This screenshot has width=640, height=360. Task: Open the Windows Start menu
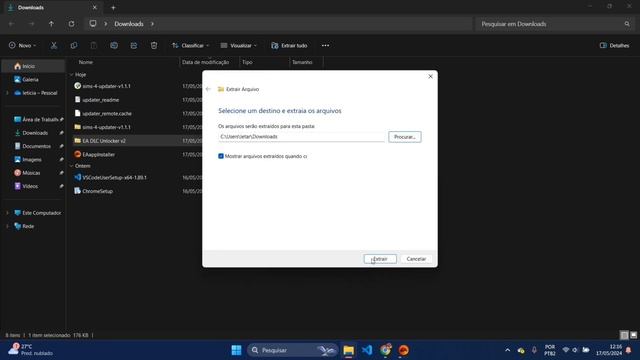point(236,350)
